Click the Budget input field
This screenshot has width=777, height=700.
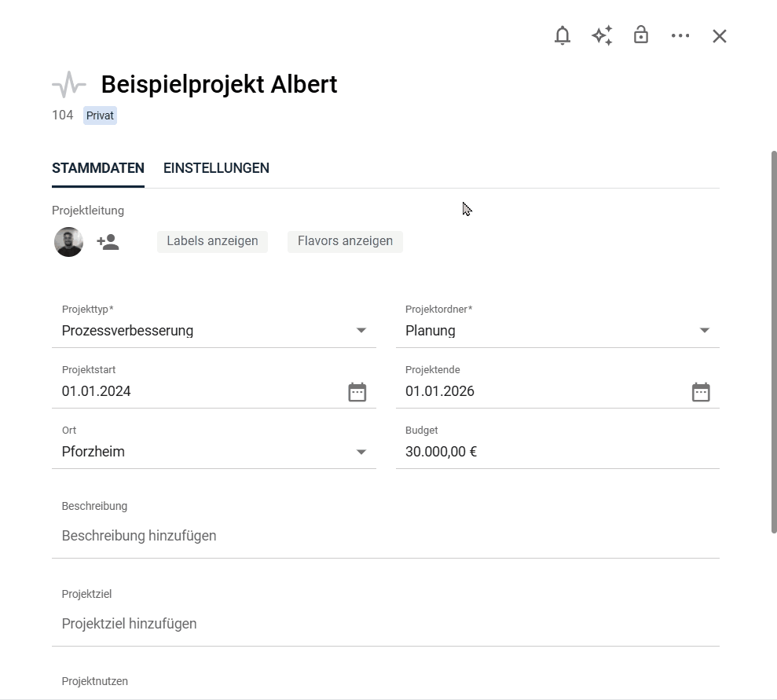[x=557, y=452]
